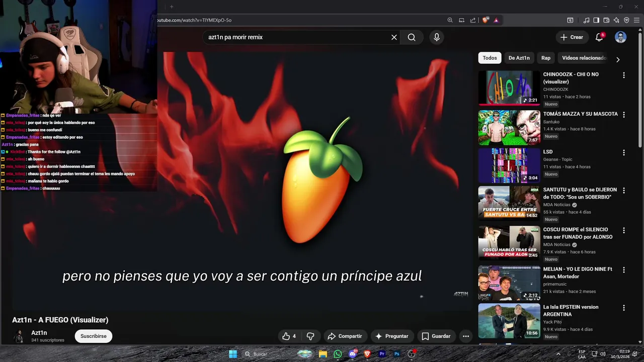
Task: Open options for La Isla EPSTEIN video
Action: point(624,308)
